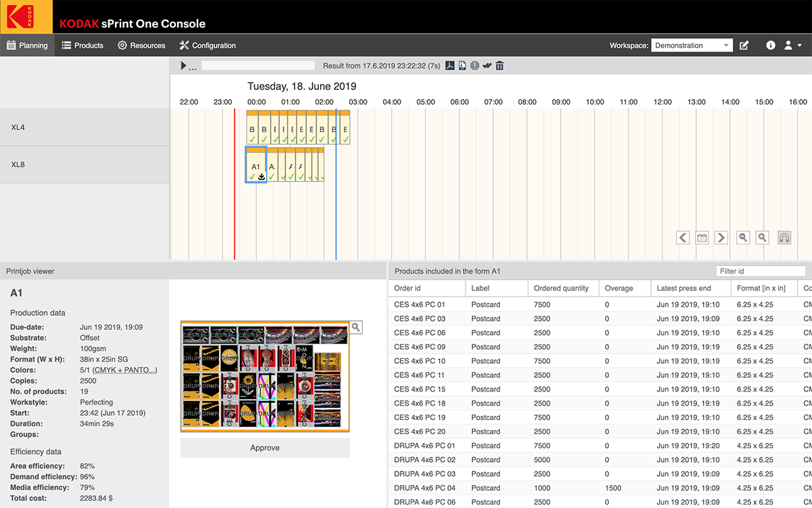Zoom out the timeline with minus magnifier
The height and width of the screenshot is (508, 812).
743,238
